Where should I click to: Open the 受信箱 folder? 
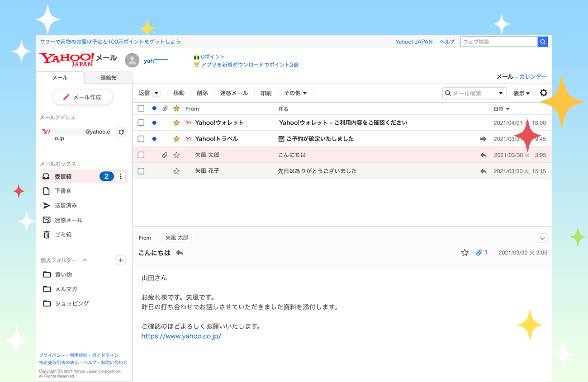click(x=84, y=176)
